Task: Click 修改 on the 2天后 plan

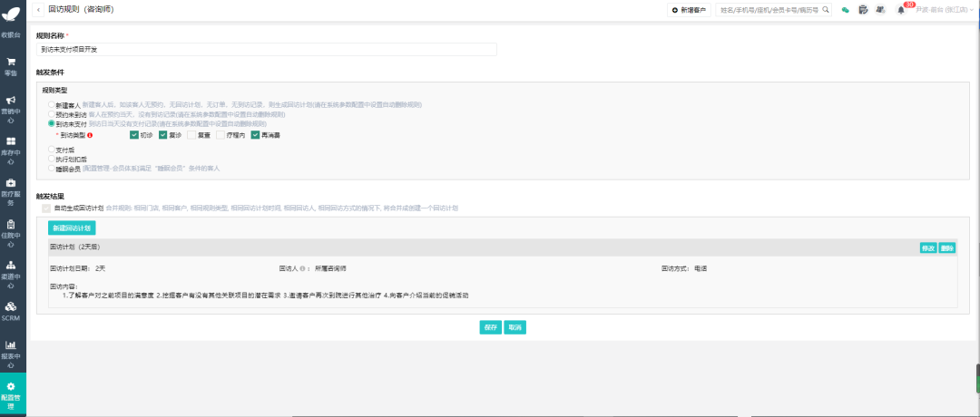Action: [x=928, y=247]
